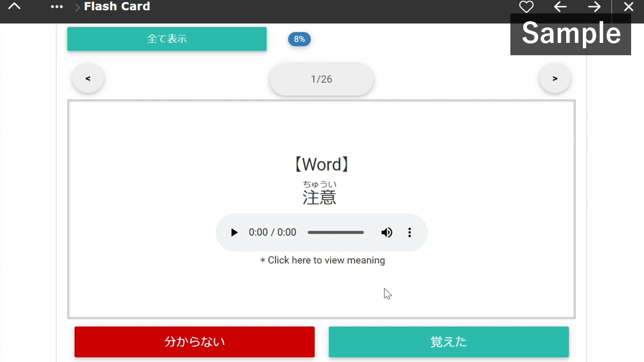Favorite this flash card with the heart icon

[x=526, y=7]
